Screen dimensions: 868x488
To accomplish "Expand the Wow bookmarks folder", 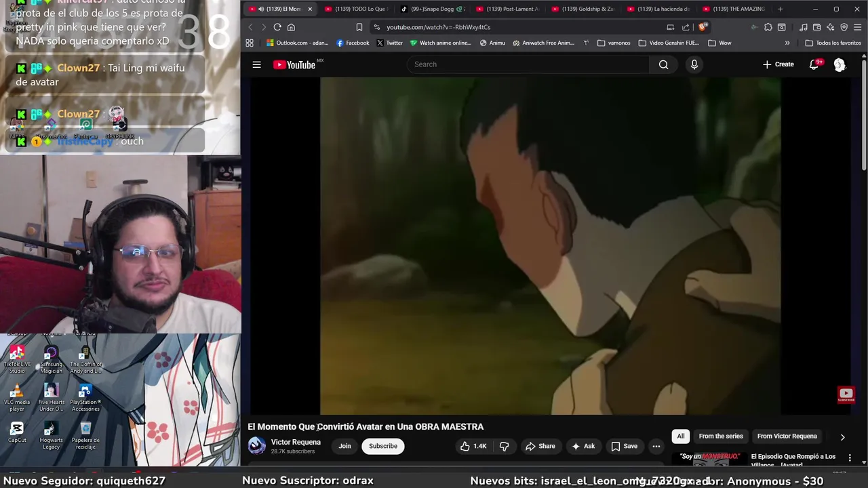I will click(719, 43).
